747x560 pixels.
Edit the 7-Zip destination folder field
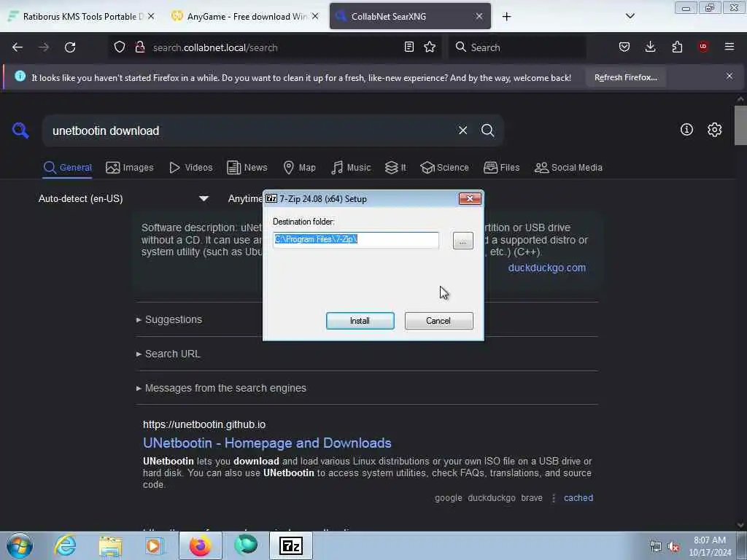(356, 239)
